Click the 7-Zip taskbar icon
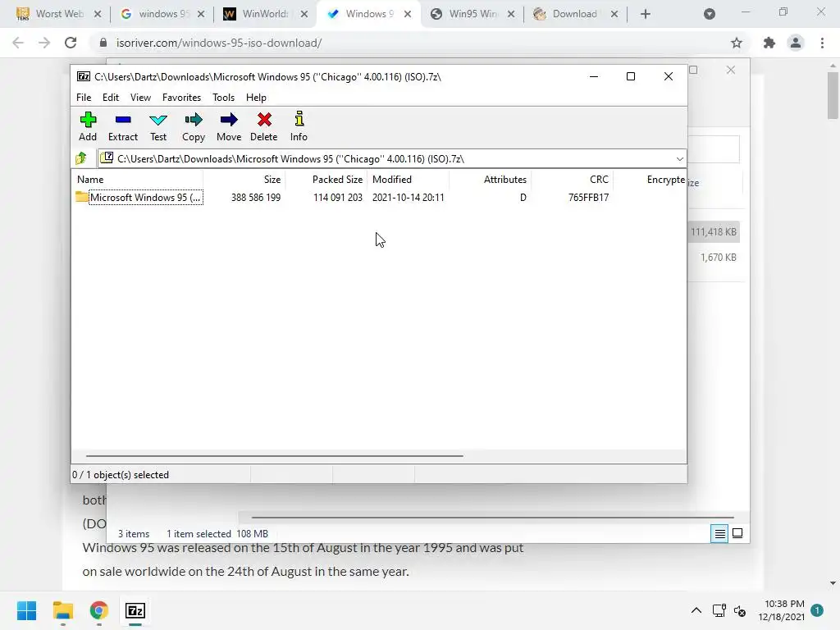This screenshot has width=840, height=630. click(135, 610)
